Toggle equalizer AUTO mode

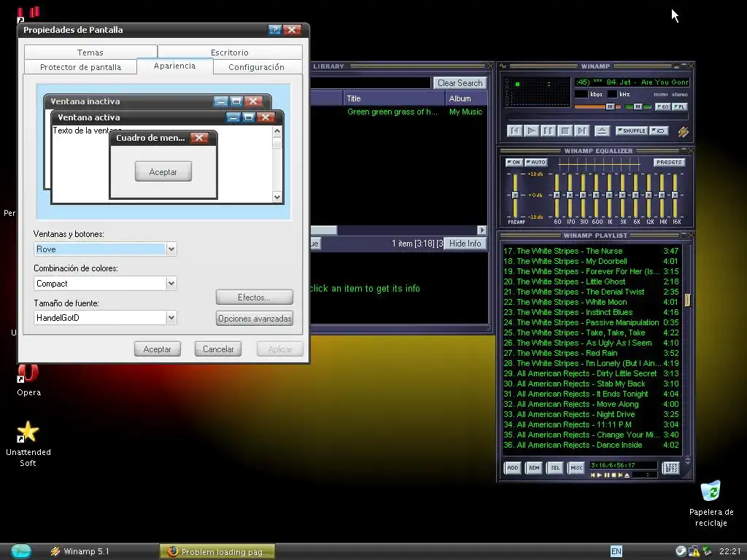coord(536,163)
